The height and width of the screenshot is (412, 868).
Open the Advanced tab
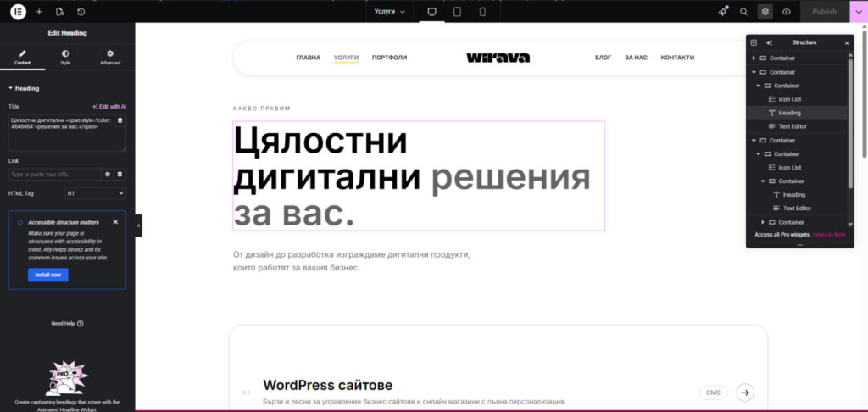click(x=110, y=57)
